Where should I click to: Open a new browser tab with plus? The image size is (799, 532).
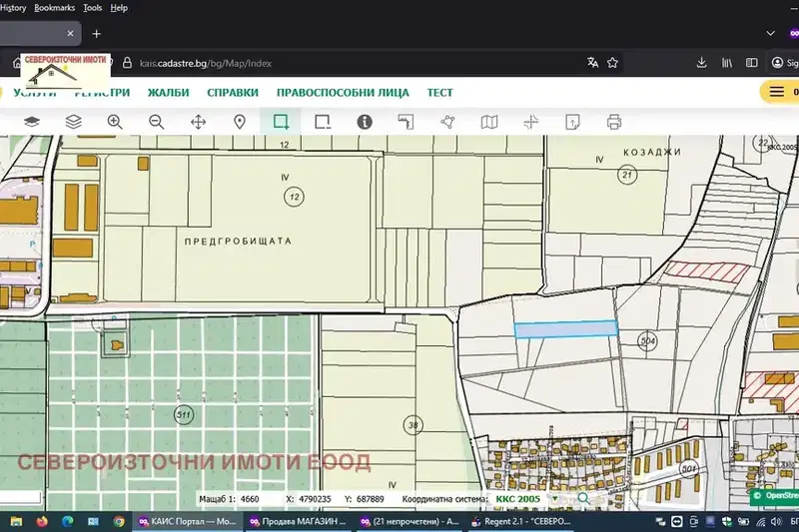tap(96, 34)
